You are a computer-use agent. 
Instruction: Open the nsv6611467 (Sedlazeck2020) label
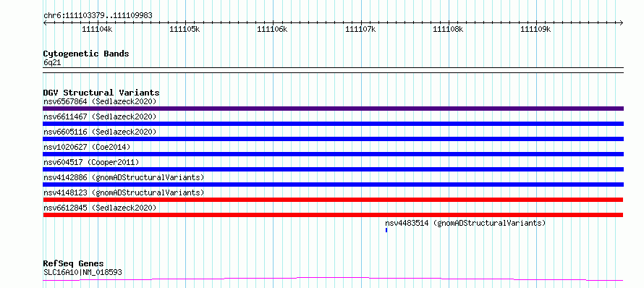coord(100,117)
